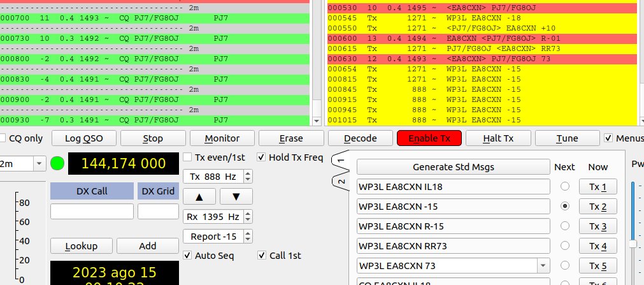Click the 2023 ago 15 date clock display

click(x=115, y=273)
